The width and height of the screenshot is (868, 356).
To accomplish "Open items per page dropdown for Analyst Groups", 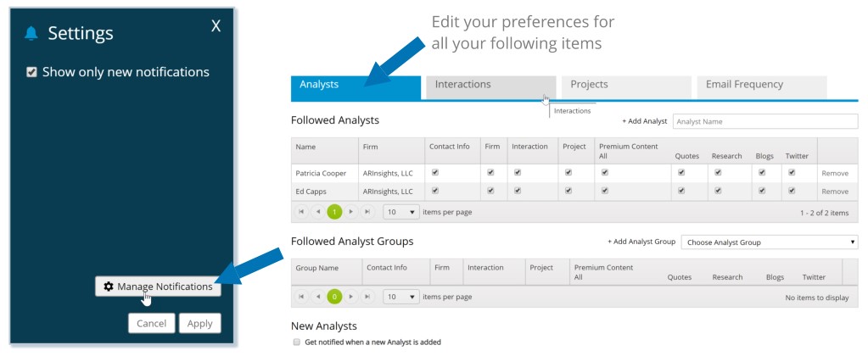I will 401,297.
